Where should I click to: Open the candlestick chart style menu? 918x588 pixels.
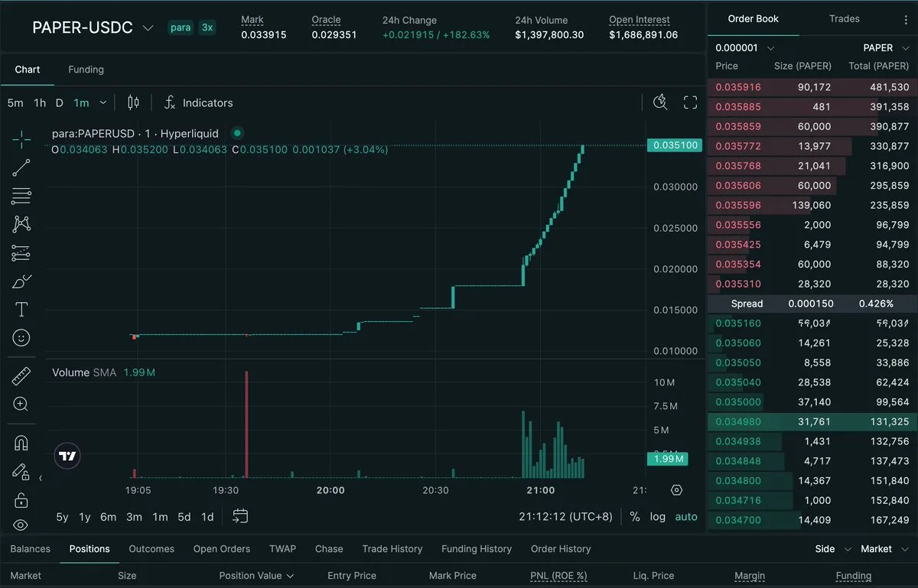coord(133,102)
